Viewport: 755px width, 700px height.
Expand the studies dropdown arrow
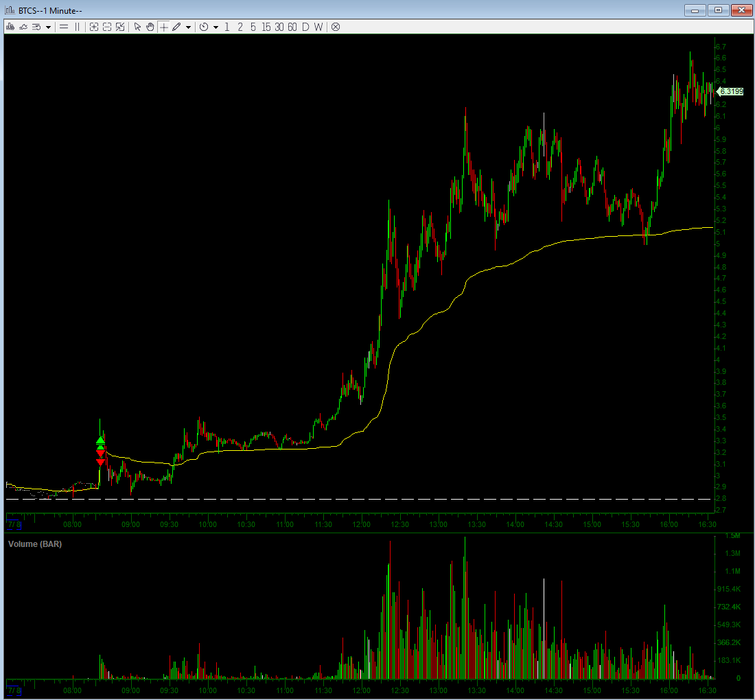pyautogui.click(x=48, y=27)
